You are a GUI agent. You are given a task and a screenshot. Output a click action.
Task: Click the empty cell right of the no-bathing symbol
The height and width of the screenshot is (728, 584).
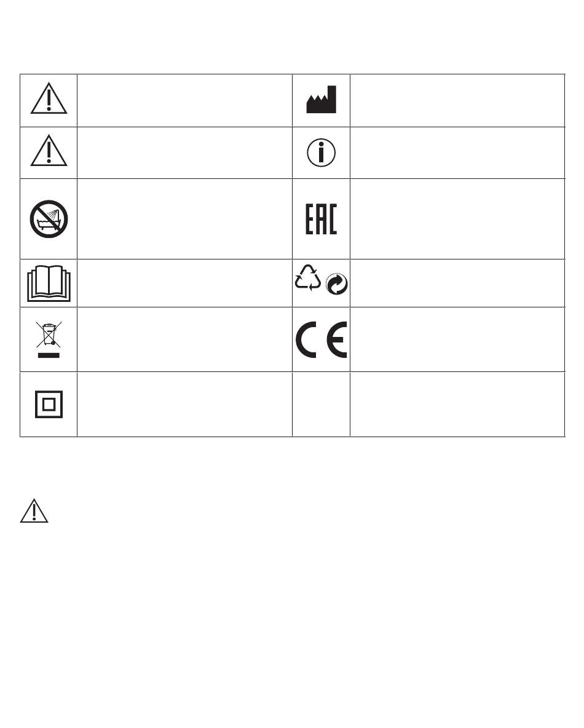pyautogui.click(x=184, y=219)
